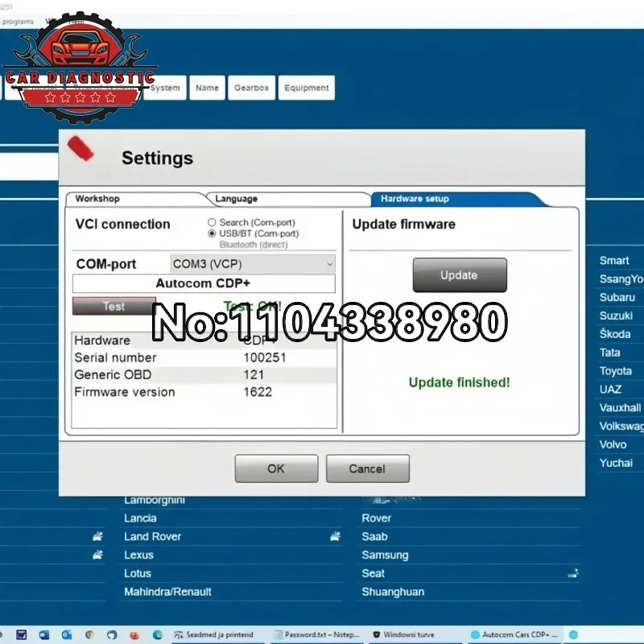Image resolution: width=644 pixels, height=644 pixels.
Task: Select Seat in the brand list
Action: (x=373, y=573)
